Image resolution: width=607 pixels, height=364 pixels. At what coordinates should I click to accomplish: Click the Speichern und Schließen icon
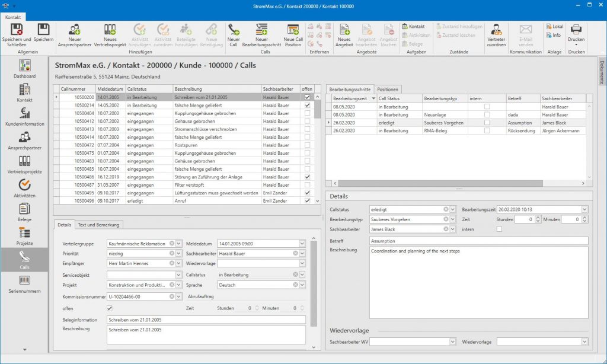point(17,30)
